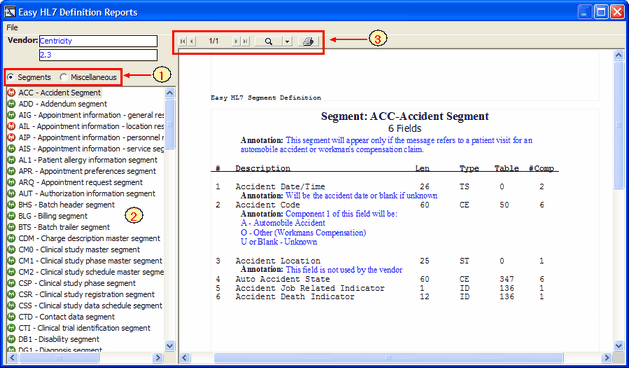Click segment list scroll down arrow

(170, 346)
